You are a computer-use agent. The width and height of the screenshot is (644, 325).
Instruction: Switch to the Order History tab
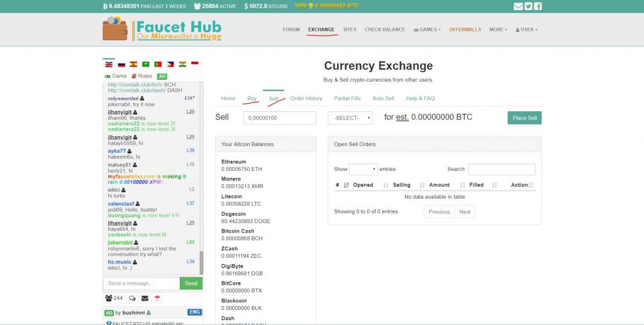click(x=306, y=99)
